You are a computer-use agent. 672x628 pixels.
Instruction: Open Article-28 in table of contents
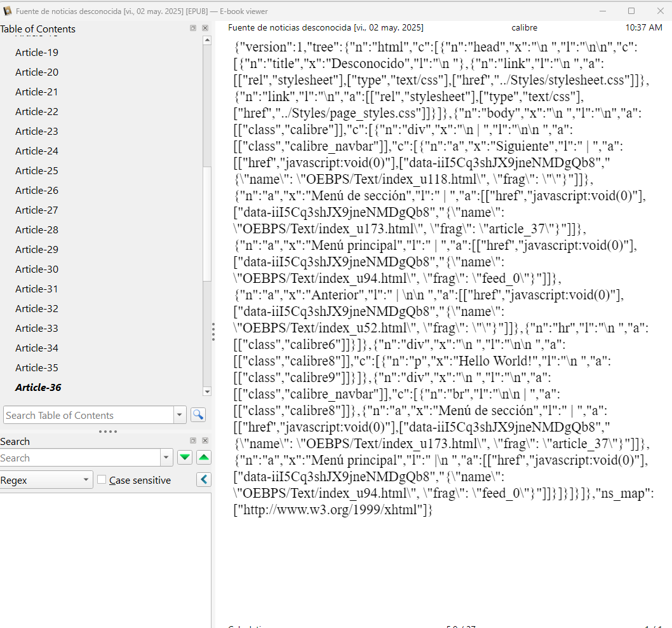(x=37, y=230)
